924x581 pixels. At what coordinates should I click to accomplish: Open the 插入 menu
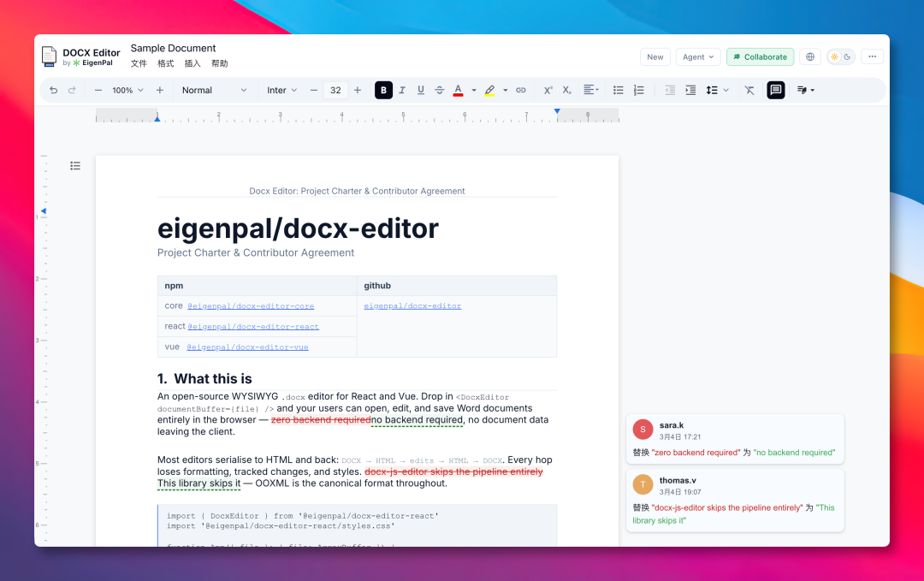(192, 63)
